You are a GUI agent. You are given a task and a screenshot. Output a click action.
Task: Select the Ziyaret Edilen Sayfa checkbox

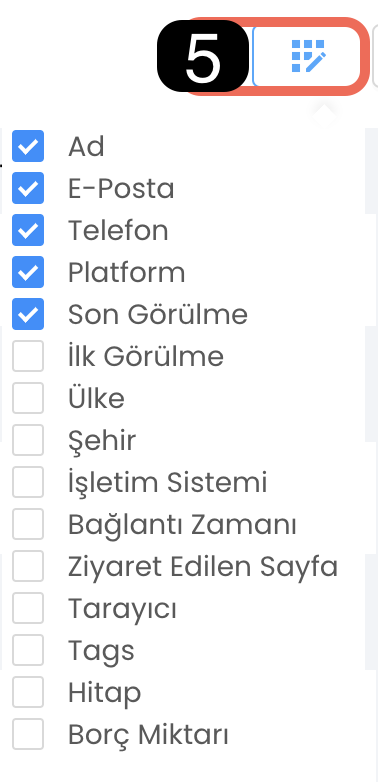tap(28, 565)
